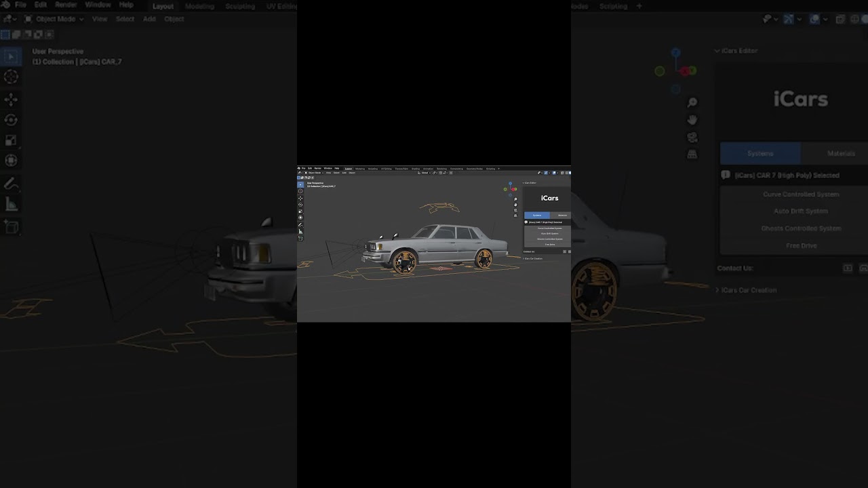The image size is (868, 488).
Task: Activate the Scale tool in the centered viewport toolbar
Action: click(x=300, y=211)
